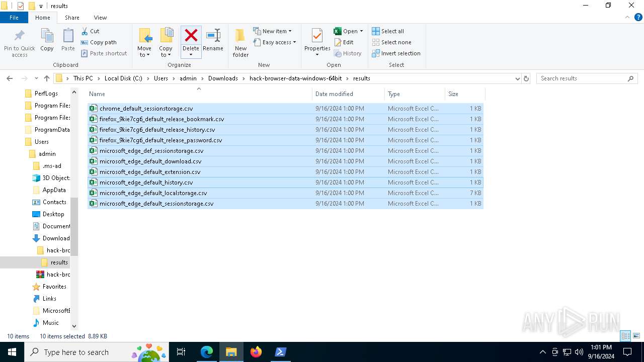Expand the address bar history dropdown
Viewport: 644px width, 362px height.
pyautogui.click(x=517, y=78)
